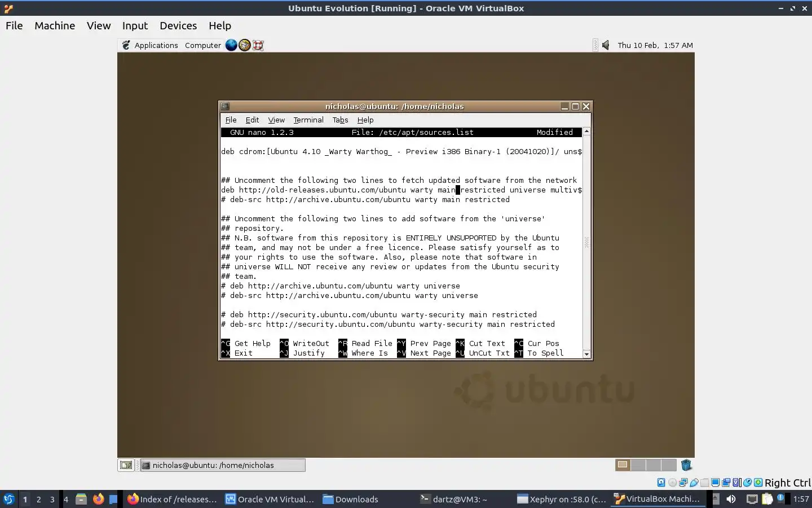The height and width of the screenshot is (508, 812).
Task: Click the terminal scrollbar down arrow
Action: (x=586, y=354)
